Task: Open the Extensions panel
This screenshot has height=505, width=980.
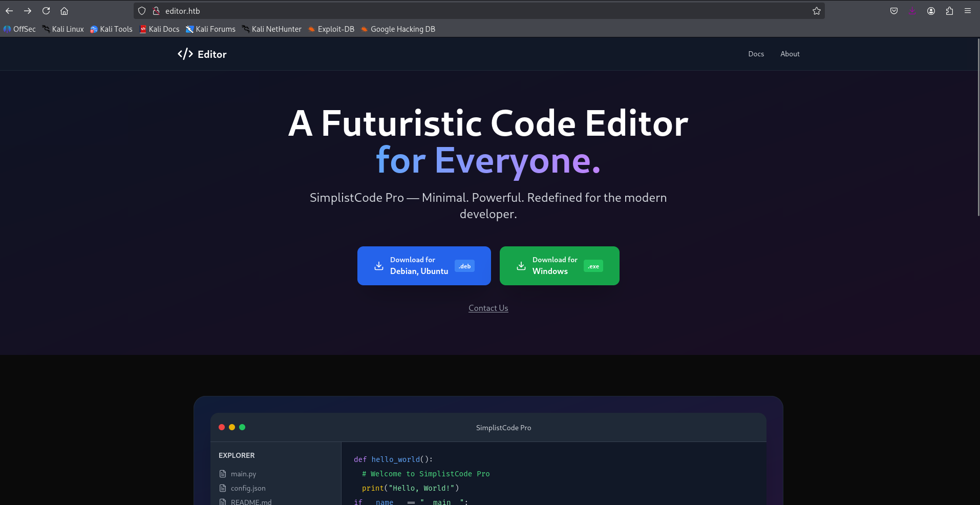Action: tap(949, 11)
